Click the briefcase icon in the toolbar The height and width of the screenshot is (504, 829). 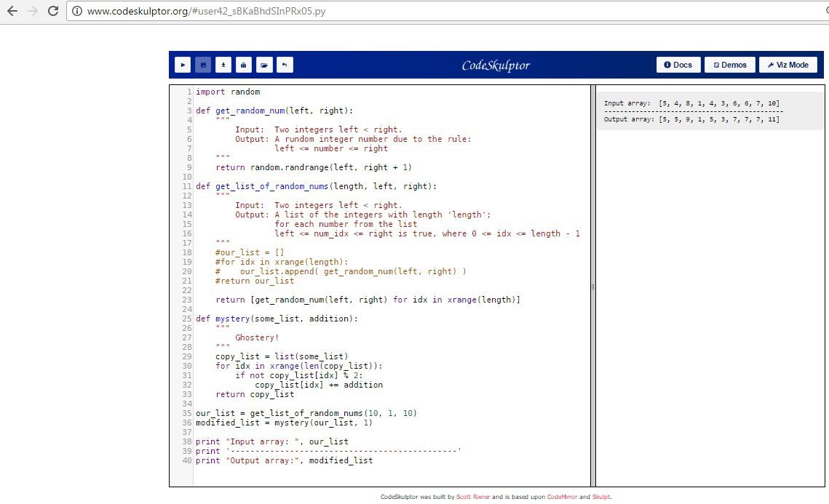243,65
